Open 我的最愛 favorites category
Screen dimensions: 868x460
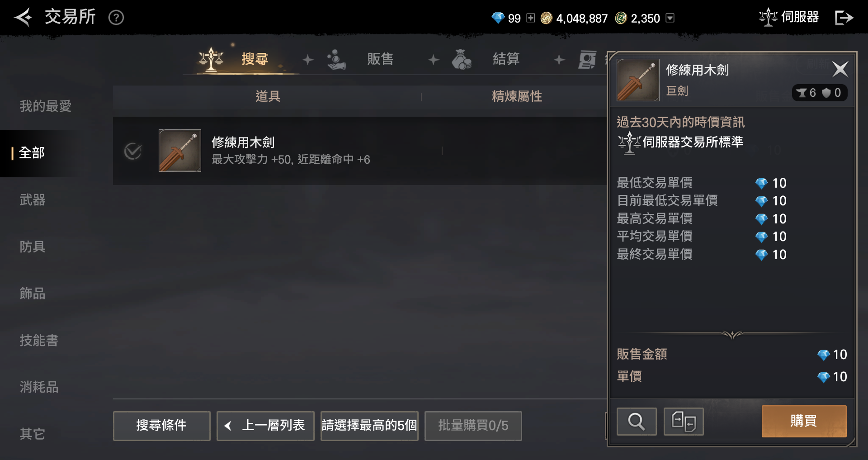click(x=46, y=106)
